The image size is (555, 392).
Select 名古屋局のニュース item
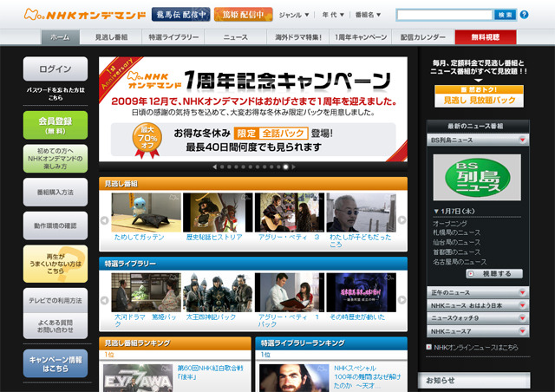460,262
